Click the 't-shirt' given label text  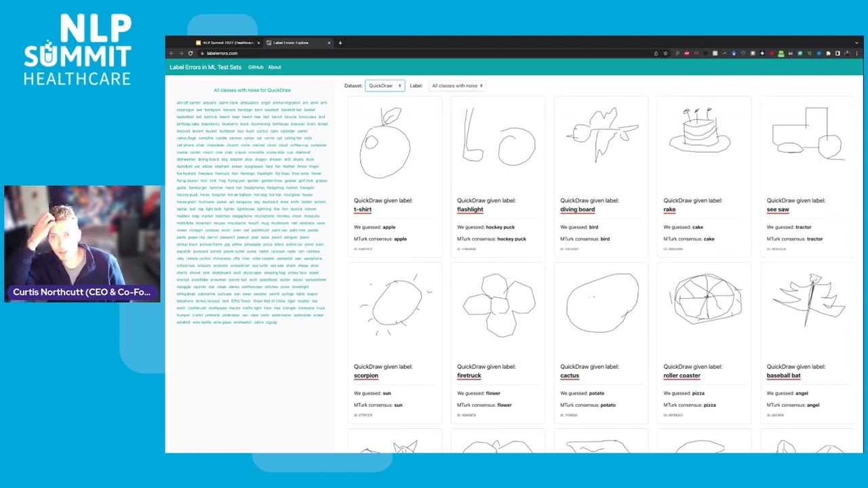[x=363, y=209]
